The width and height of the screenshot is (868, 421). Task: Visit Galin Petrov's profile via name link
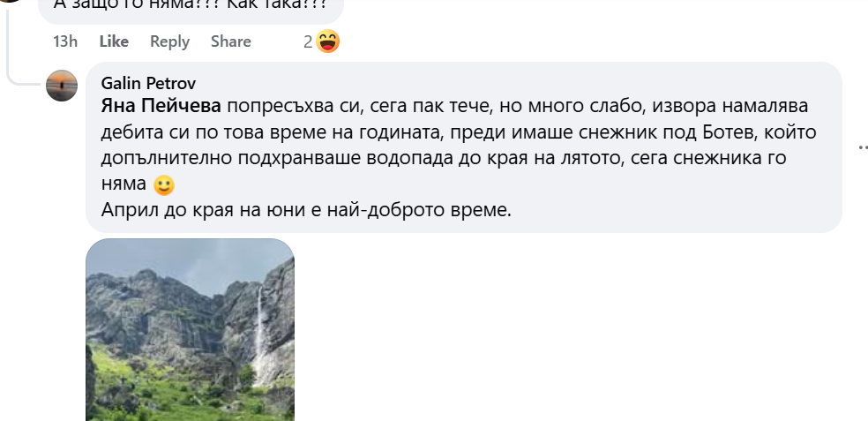[x=148, y=83]
